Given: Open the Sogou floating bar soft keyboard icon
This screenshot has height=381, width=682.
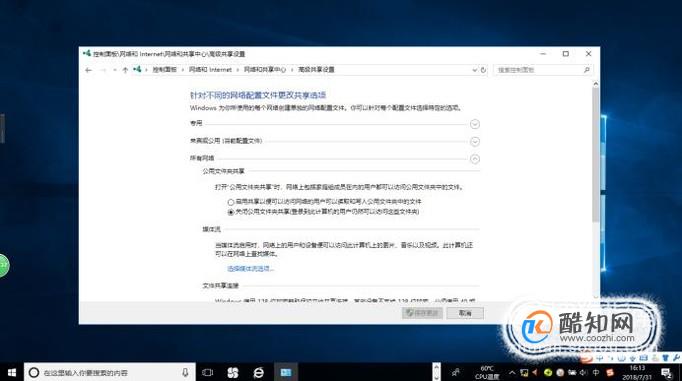Looking at the screenshot, I should click(x=644, y=358).
